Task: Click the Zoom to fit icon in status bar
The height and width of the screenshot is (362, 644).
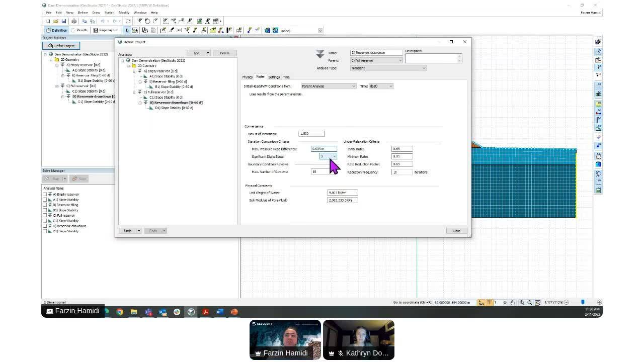Action: (x=537, y=303)
